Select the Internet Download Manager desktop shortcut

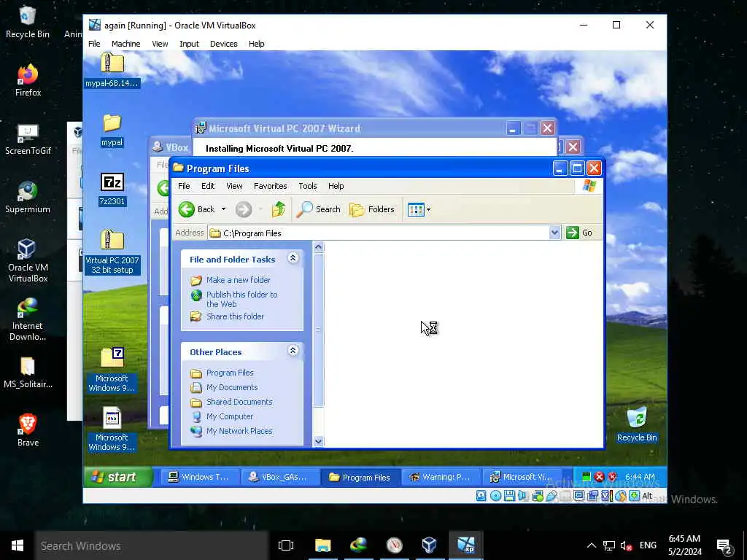(x=28, y=319)
